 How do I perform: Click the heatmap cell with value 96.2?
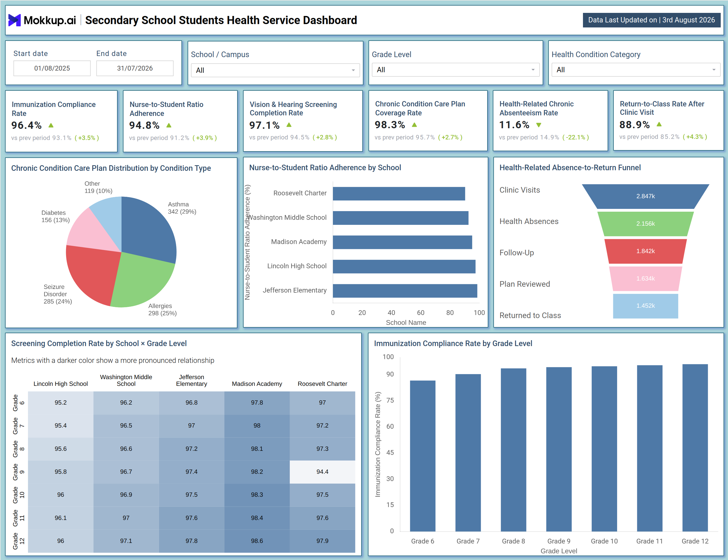point(126,403)
